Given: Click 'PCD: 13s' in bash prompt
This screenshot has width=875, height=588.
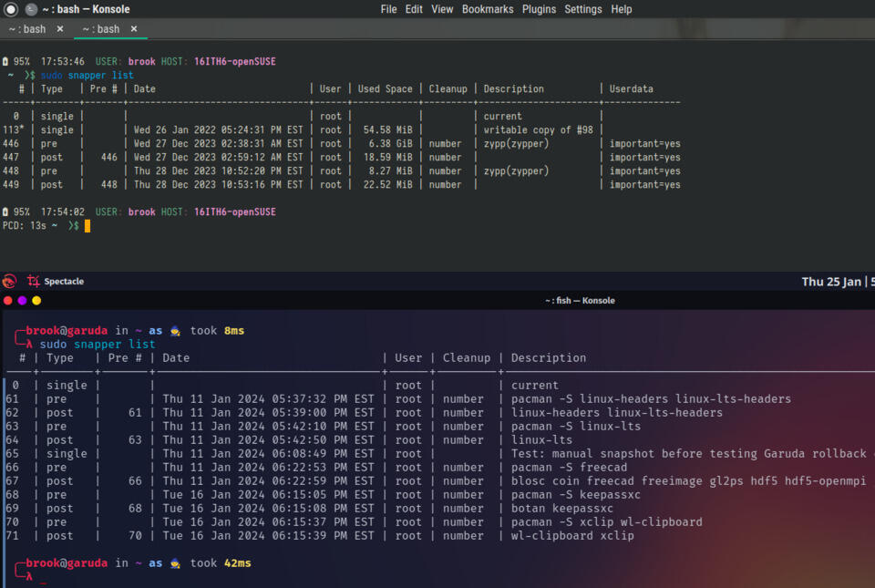Looking at the screenshot, I should tap(24, 225).
